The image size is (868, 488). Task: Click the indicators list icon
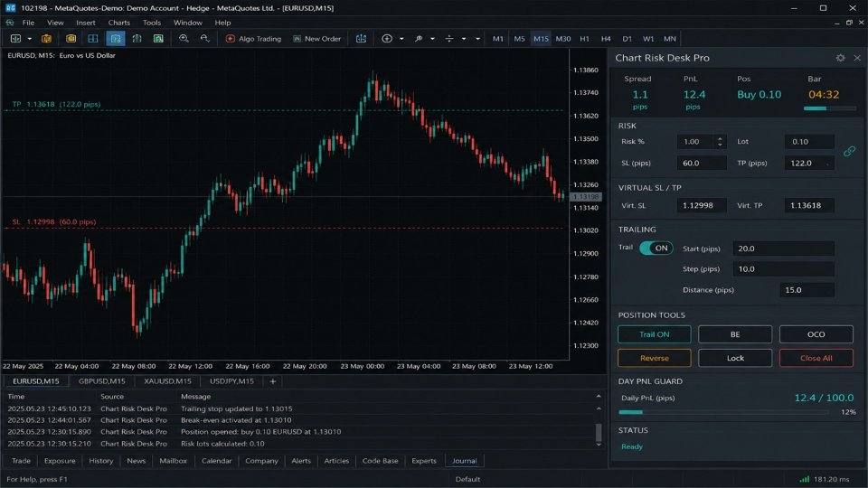coord(419,39)
